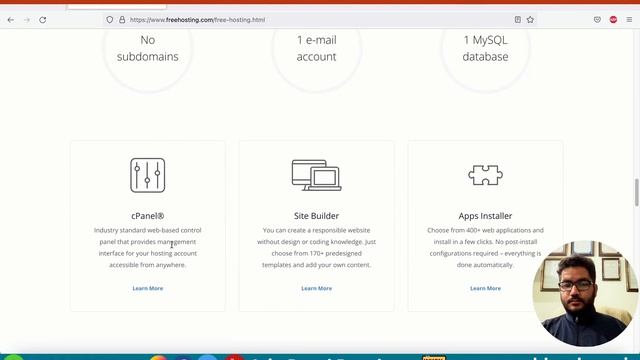Reload the current page
640x360 pixels.
[x=42, y=20]
